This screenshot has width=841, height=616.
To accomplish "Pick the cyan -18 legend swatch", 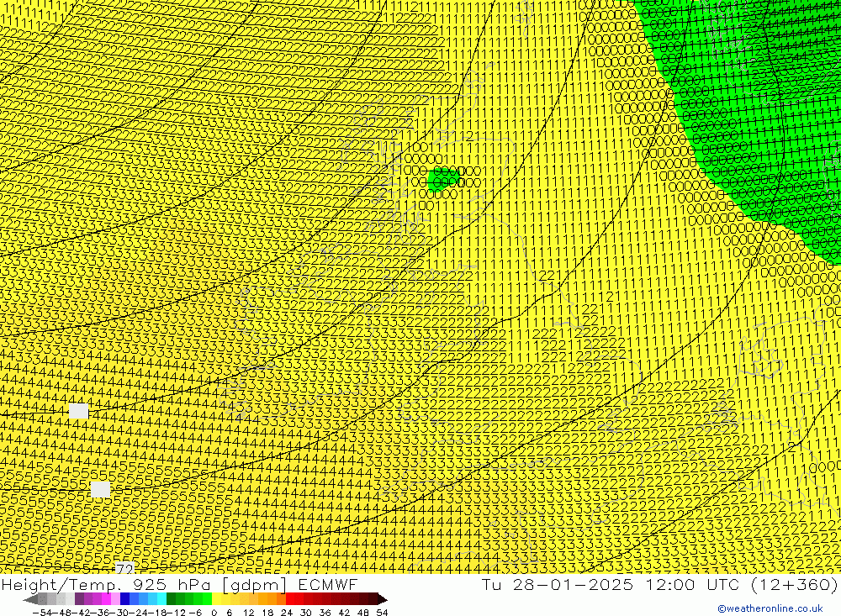I will click(161, 599).
